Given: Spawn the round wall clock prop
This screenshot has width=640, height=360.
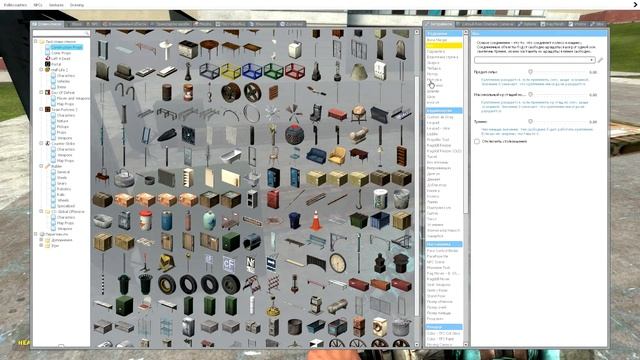Looking at the screenshot, I should 338,262.
